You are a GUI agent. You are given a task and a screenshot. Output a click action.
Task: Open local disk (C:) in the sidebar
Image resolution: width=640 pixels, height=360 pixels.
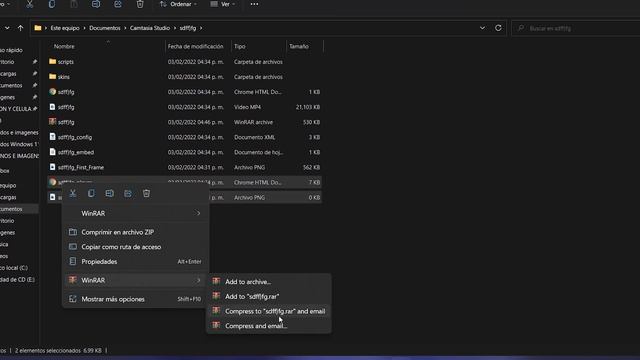pos(14,268)
